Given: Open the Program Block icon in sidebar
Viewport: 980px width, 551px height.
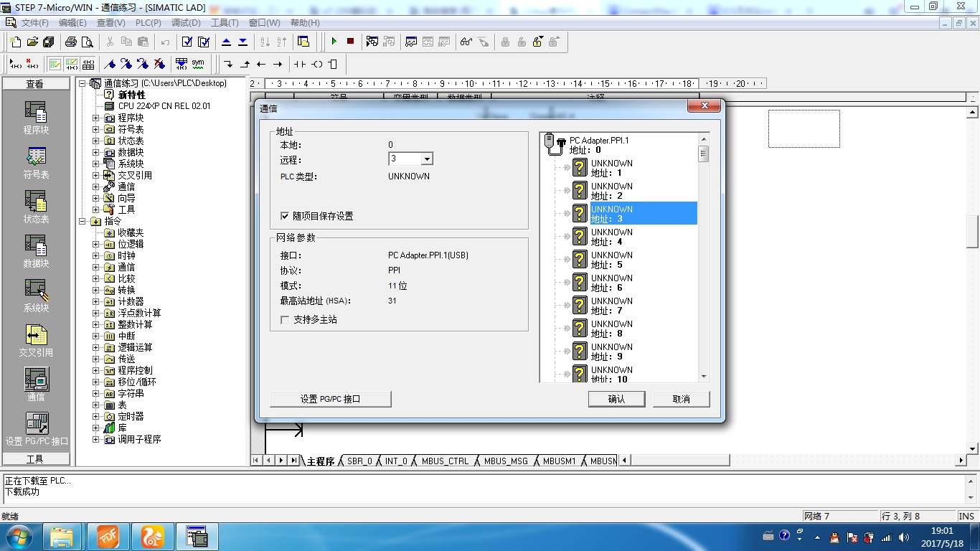Looking at the screenshot, I should tap(36, 118).
